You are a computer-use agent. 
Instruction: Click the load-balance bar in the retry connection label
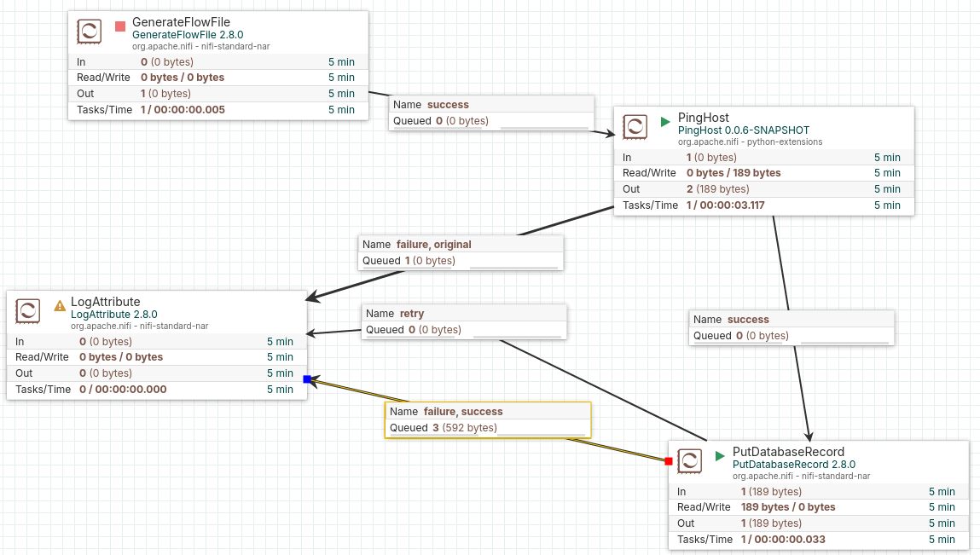click(517, 338)
